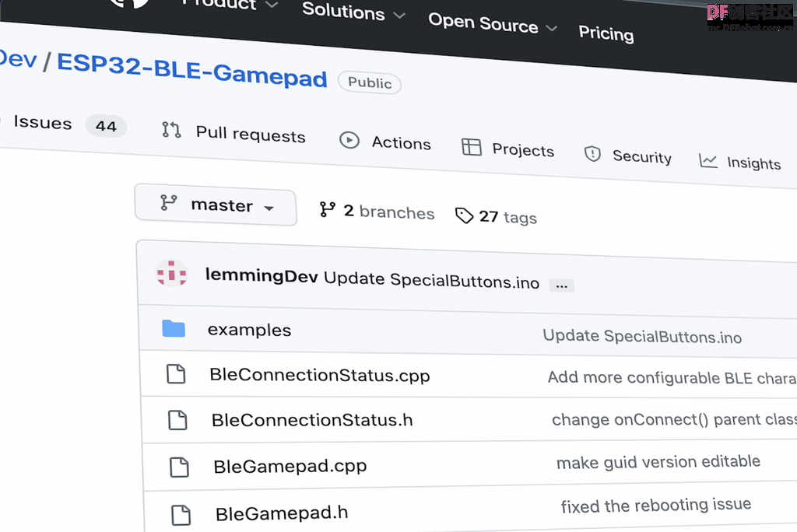Click the branch icon next to 2 branches
Viewport: 797px width, 532px height.
(328, 209)
